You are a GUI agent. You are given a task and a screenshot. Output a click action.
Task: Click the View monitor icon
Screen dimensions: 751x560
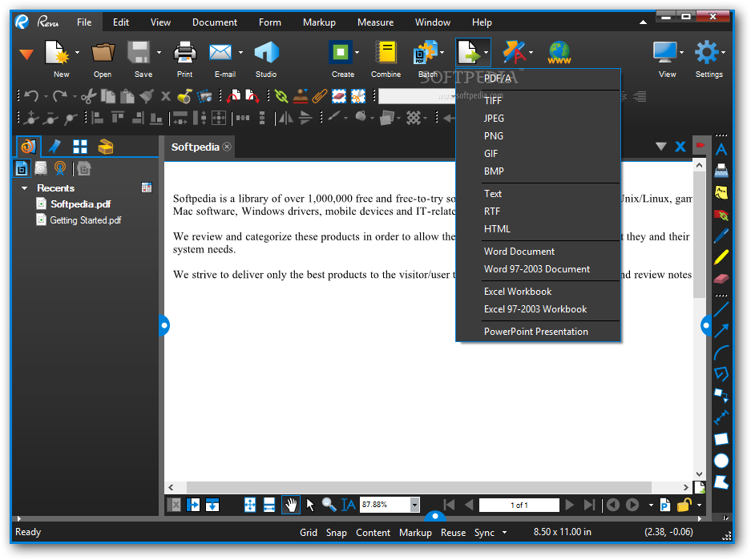pyautogui.click(x=665, y=52)
